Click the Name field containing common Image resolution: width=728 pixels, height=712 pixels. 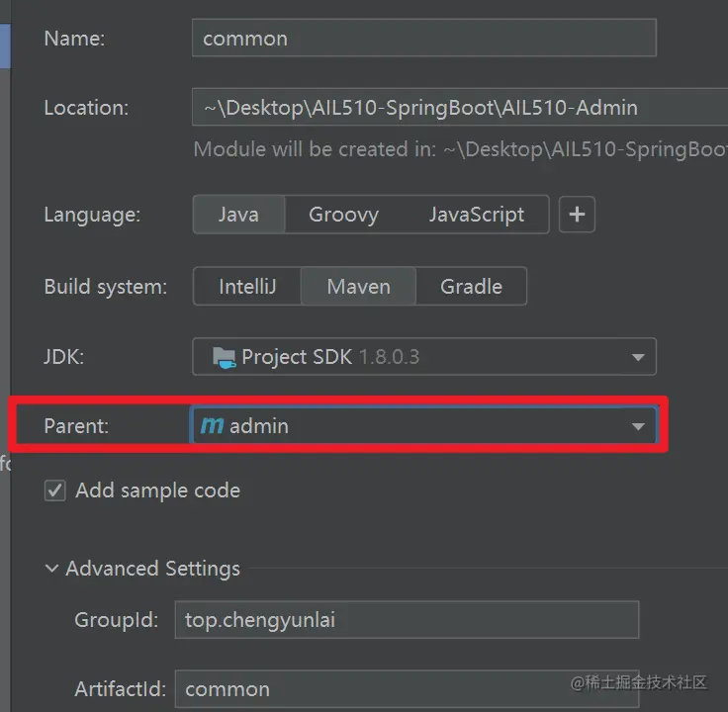[x=423, y=39]
